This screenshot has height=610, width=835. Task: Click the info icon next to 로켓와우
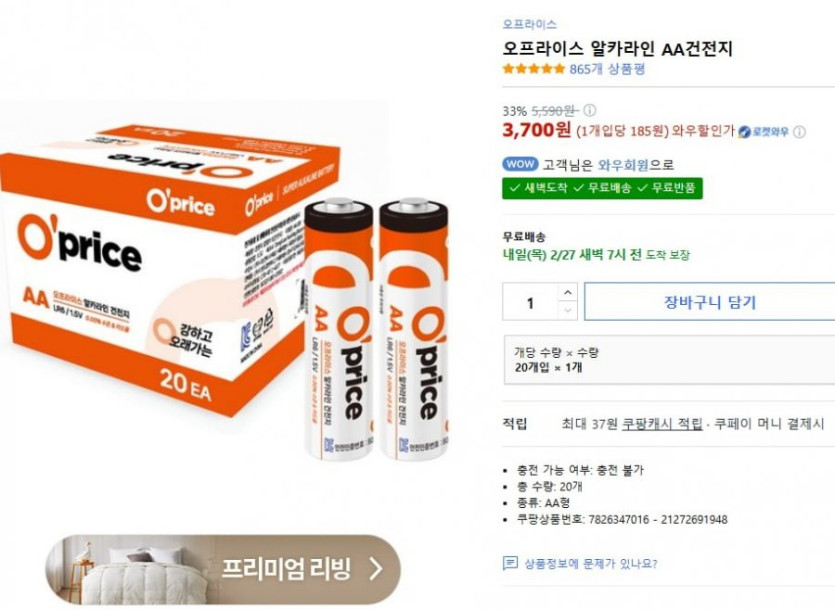(799, 132)
